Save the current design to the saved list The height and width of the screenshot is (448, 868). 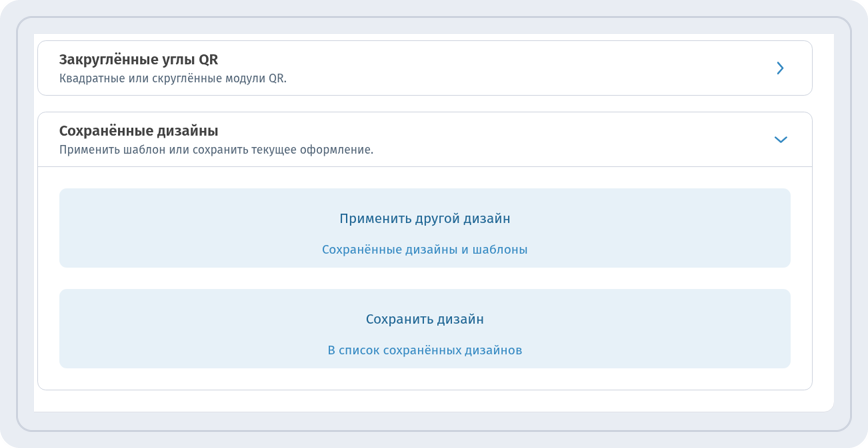425,329
